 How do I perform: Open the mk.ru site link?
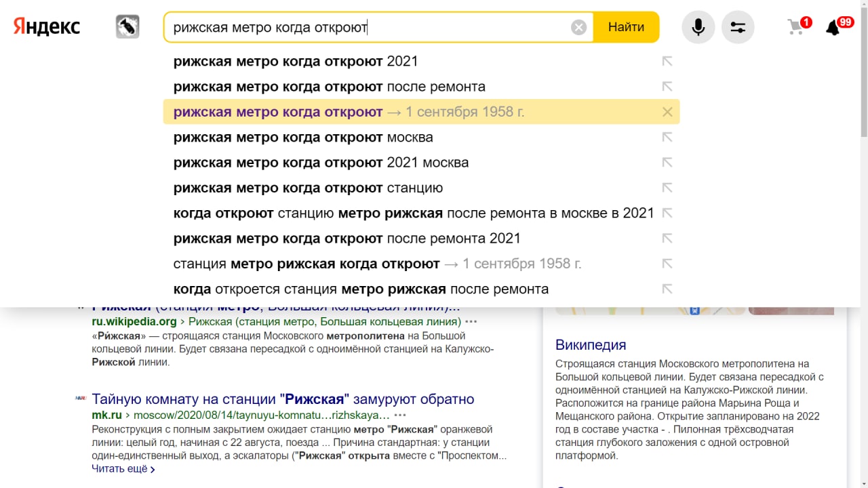[x=106, y=415]
